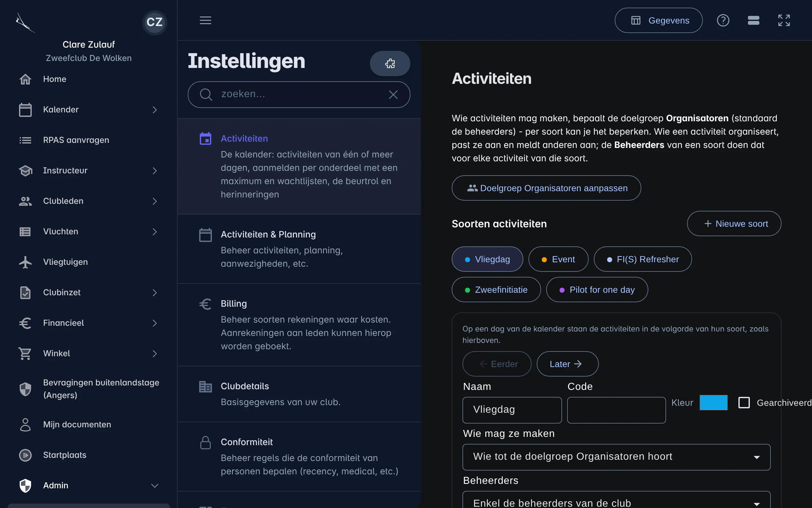
Task: Click the Clubdetails building icon
Action: click(x=205, y=387)
